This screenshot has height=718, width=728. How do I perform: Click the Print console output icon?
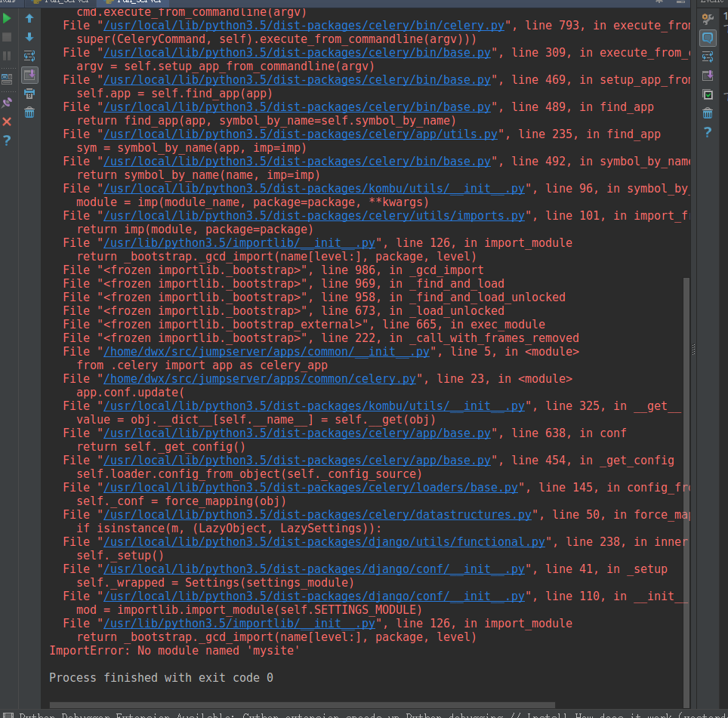pyautogui.click(x=29, y=94)
